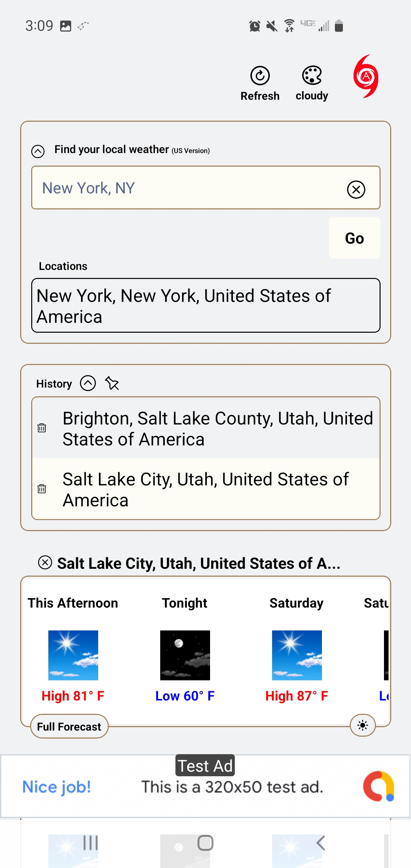Clear the New York, NY search field
The image size is (411, 868).
tap(356, 189)
